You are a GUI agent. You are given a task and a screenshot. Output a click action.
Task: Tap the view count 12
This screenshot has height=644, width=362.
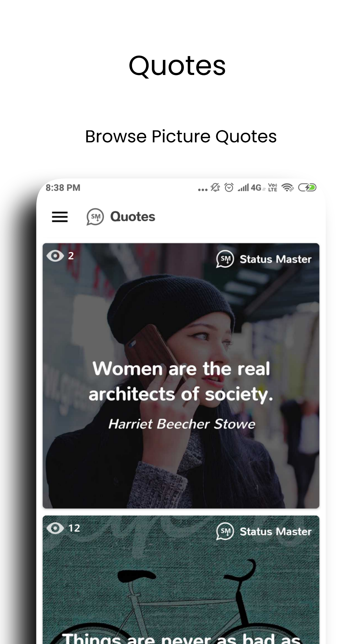(74, 528)
